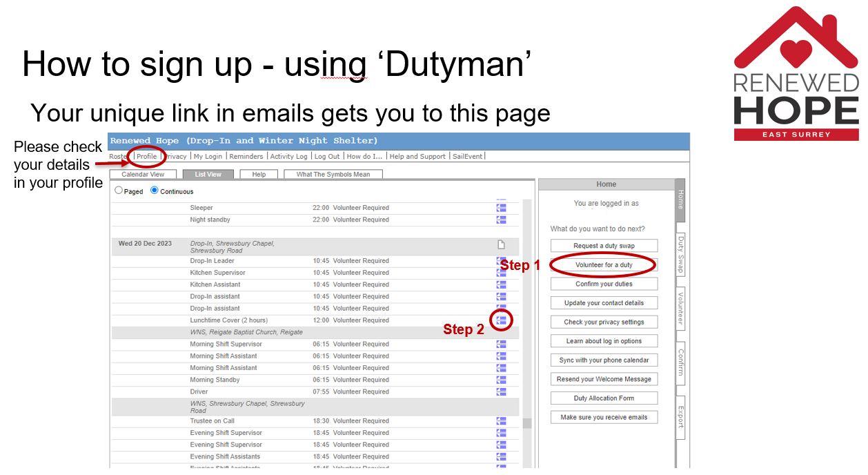
Task: Click the Volunteer for a duty button
Action: coord(604,265)
